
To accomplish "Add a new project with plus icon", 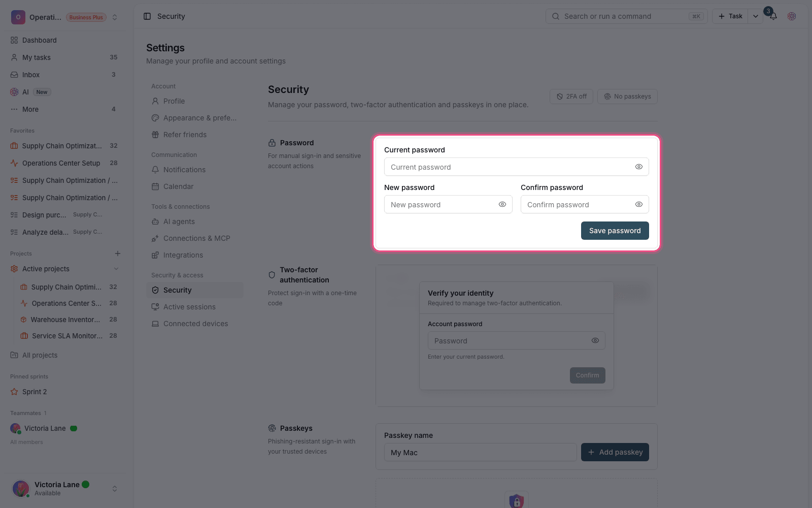I will click(118, 253).
